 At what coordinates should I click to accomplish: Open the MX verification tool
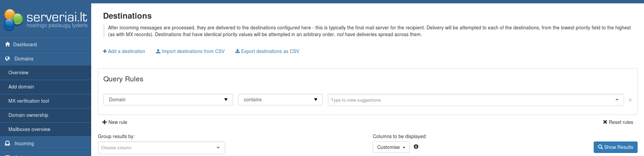pyautogui.click(x=29, y=101)
